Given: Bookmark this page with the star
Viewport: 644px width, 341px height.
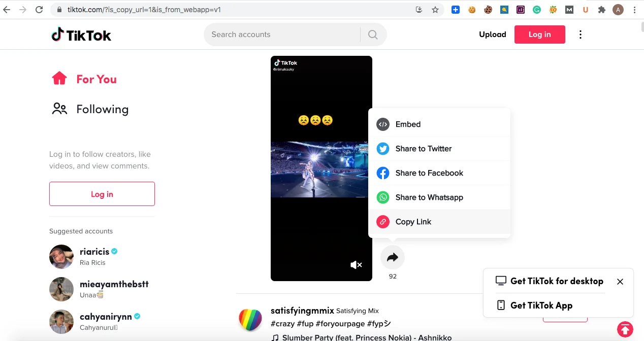Looking at the screenshot, I should 435,10.
